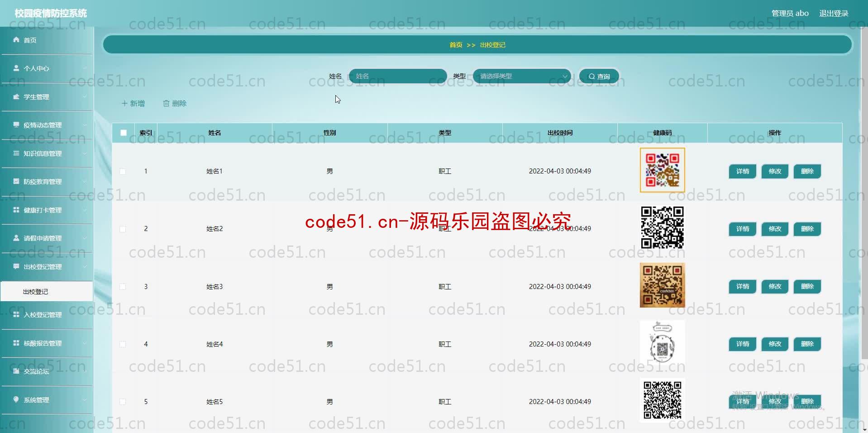Image resolution: width=868 pixels, height=433 pixels.
Task: Click the plus icon next to 新增
Action: pyautogui.click(x=124, y=103)
